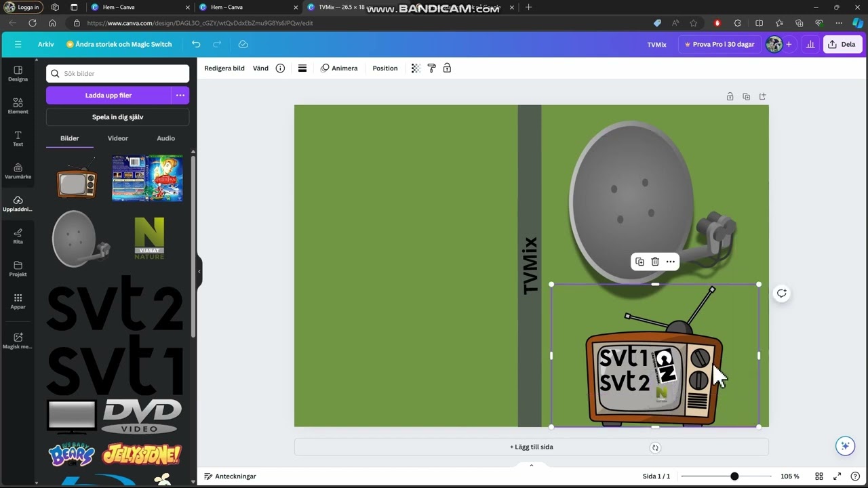The width and height of the screenshot is (868, 488).
Task: Duplicate the page icon above canvas
Action: pyautogui.click(x=746, y=97)
